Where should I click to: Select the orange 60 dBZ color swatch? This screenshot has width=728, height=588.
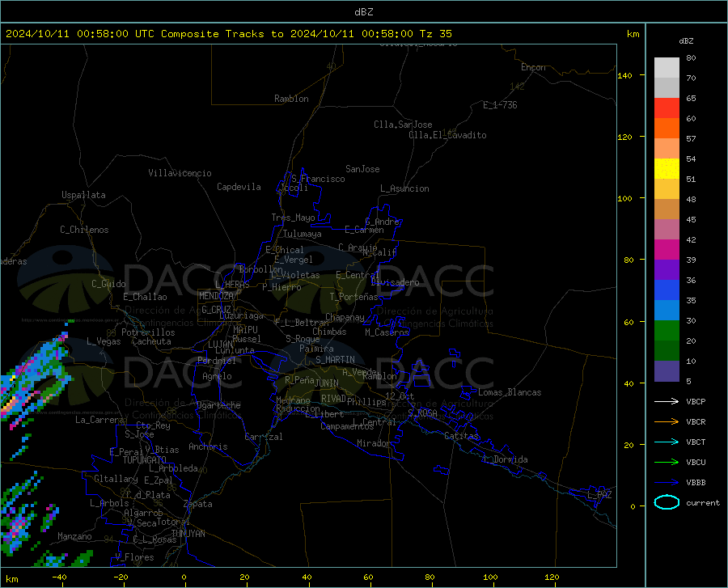[x=667, y=129]
